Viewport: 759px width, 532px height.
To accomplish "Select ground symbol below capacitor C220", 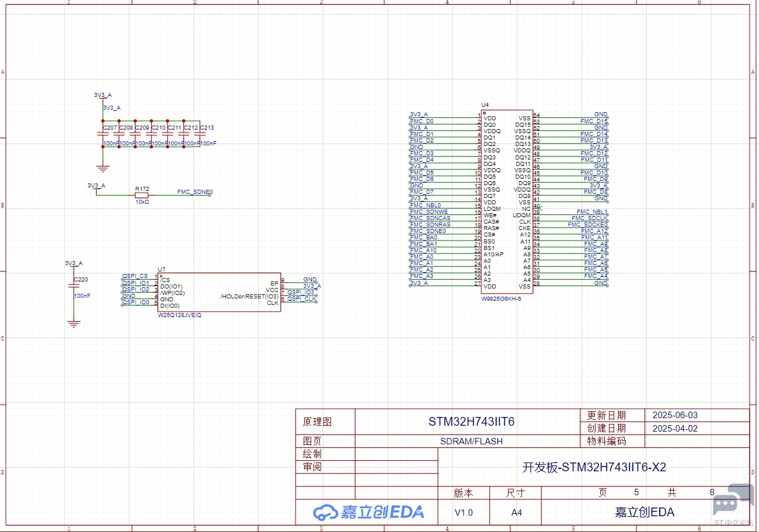I will (74, 323).
